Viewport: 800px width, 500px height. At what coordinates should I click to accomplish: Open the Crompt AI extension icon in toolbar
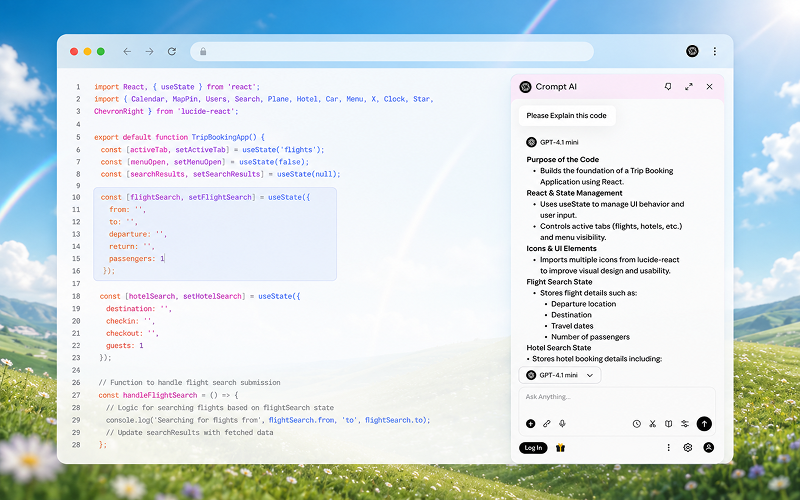click(x=692, y=51)
